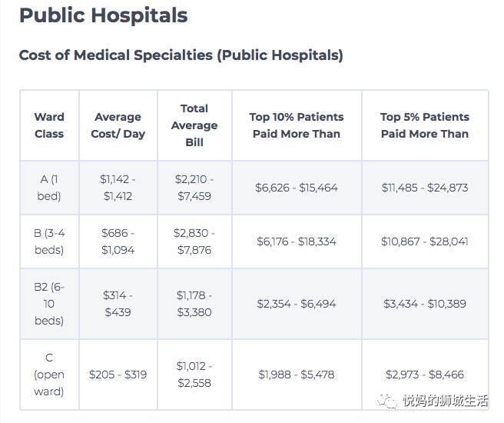Select the "B2 (6-10 beds)" ward cell

(49, 304)
